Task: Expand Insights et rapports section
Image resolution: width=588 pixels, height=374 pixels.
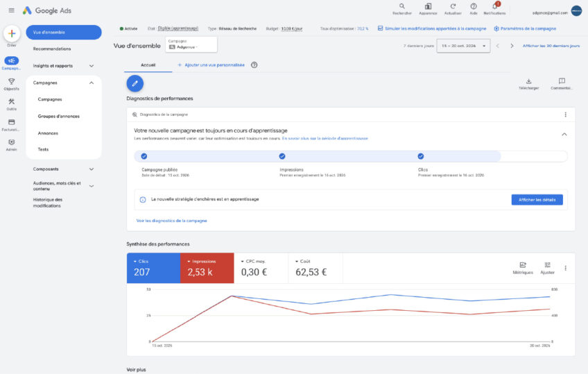Action: (64, 66)
